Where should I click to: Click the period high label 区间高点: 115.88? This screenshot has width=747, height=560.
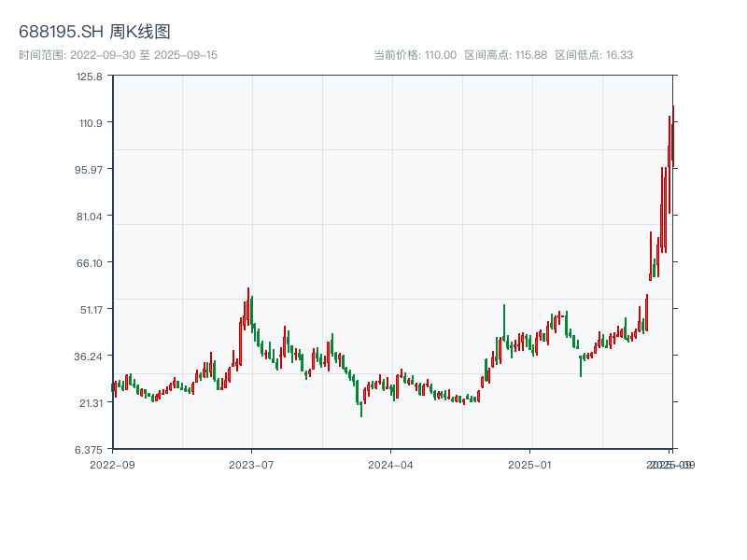(x=506, y=55)
